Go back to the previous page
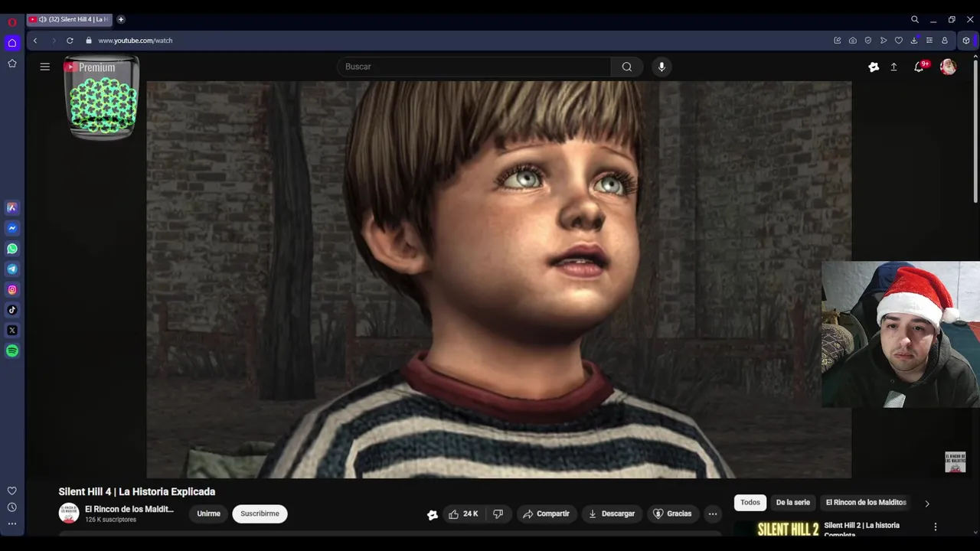Image resolution: width=980 pixels, height=551 pixels. point(35,41)
